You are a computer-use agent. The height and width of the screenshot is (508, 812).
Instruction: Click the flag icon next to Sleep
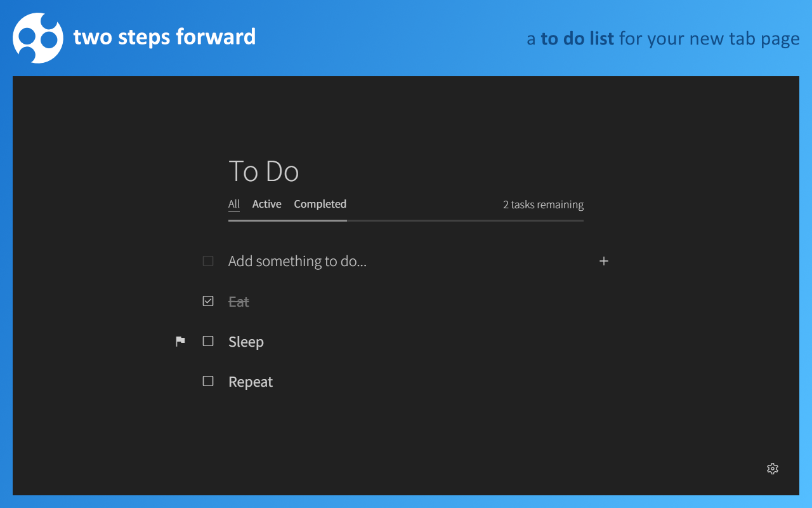pyautogui.click(x=180, y=341)
